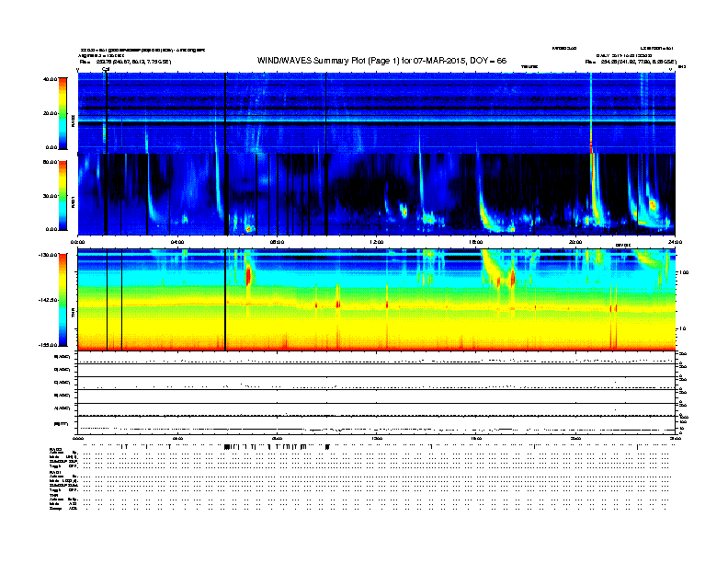Click the 04:00 time label below RAD1 panel
The image size is (728, 563).
click(x=177, y=242)
